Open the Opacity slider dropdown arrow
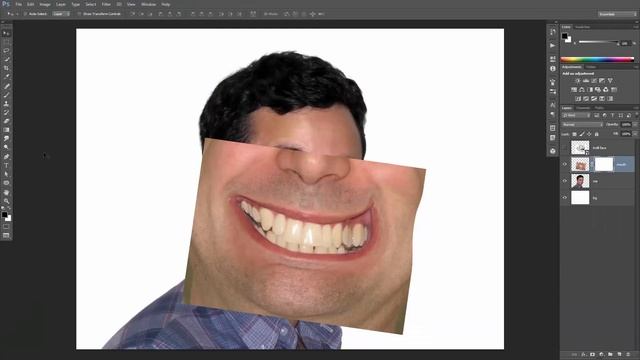This screenshot has width=640, height=360. click(635, 124)
